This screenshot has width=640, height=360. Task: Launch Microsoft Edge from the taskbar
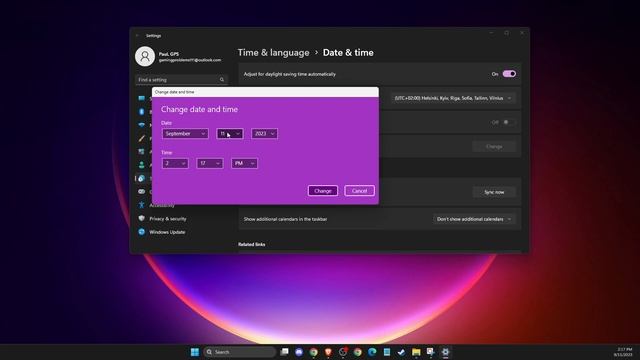[372, 352]
